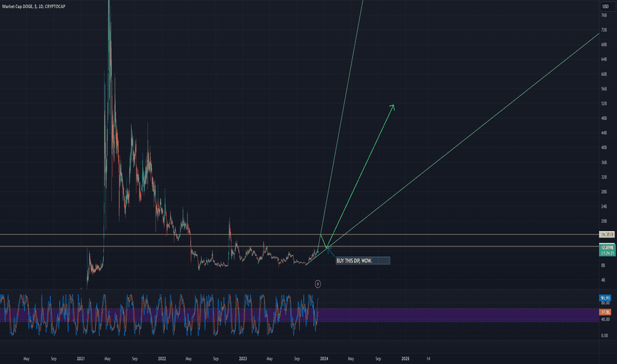Click the 40.00 oscillator scale label
The height and width of the screenshot is (364, 617).
click(x=605, y=319)
